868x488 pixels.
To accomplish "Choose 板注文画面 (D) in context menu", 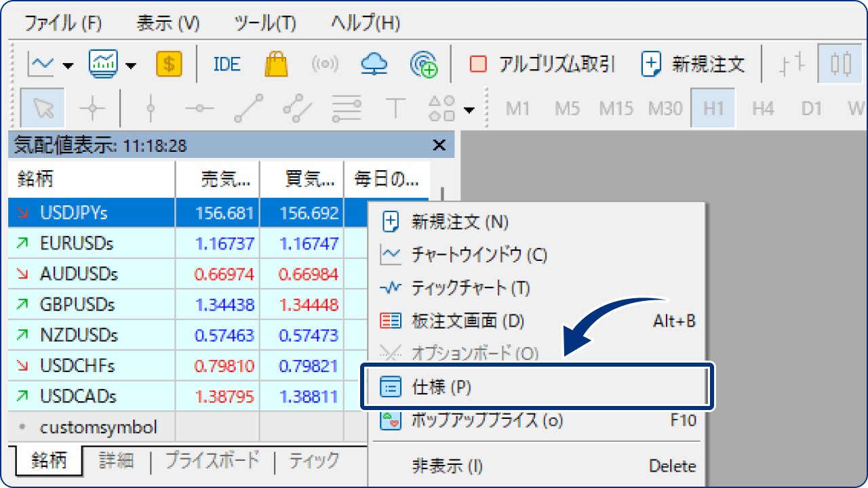I will click(x=537, y=321).
